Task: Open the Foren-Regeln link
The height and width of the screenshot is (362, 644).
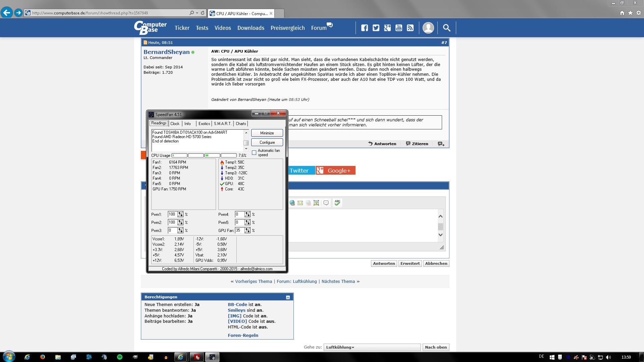Action: pyautogui.click(x=243, y=335)
